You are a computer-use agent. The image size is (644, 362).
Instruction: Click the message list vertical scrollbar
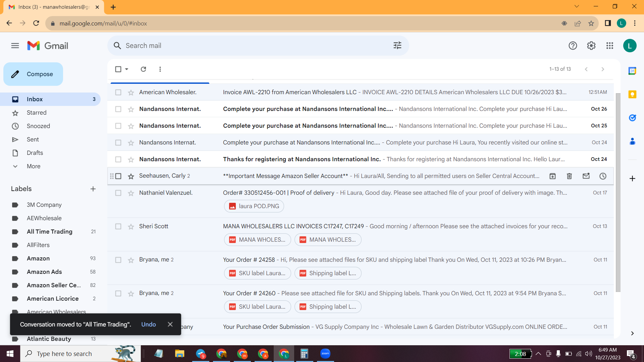click(618, 192)
